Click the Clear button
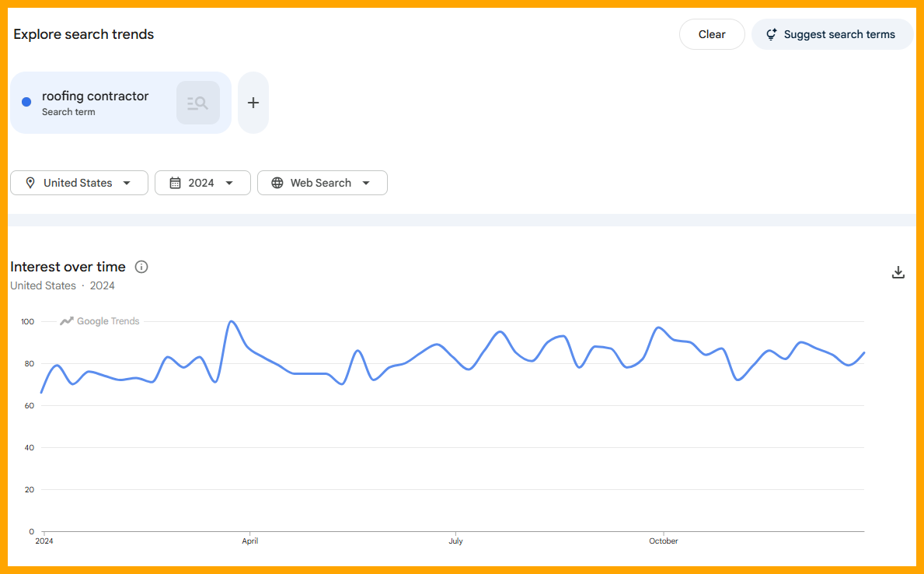This screenshot has width=924, height=574. 712,34
